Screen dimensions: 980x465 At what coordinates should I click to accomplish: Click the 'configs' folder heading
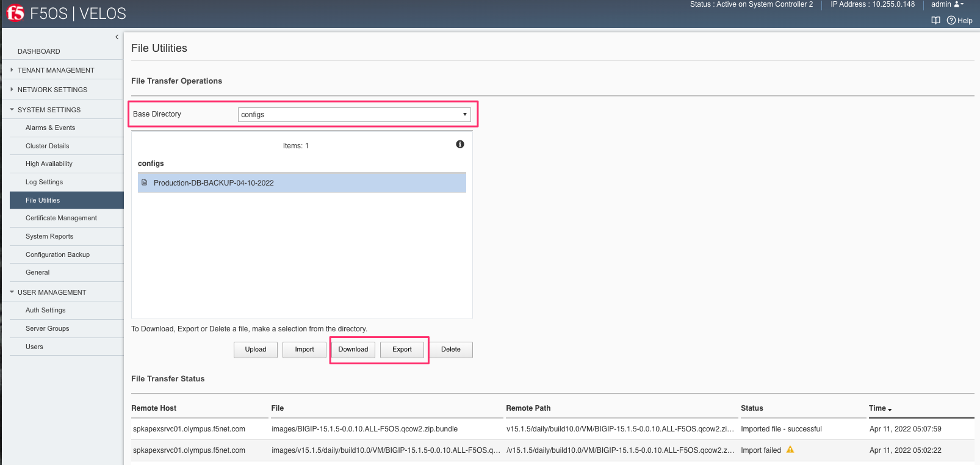point(151,164)
